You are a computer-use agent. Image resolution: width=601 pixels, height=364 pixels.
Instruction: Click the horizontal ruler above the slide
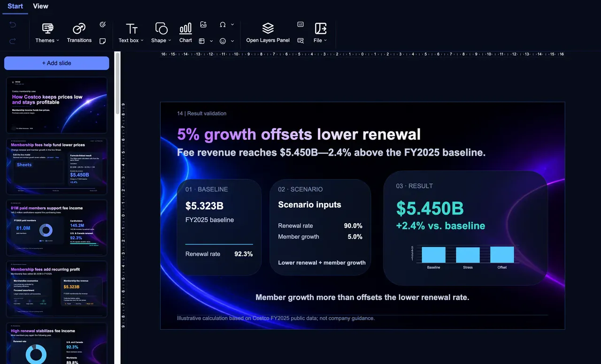362,54
